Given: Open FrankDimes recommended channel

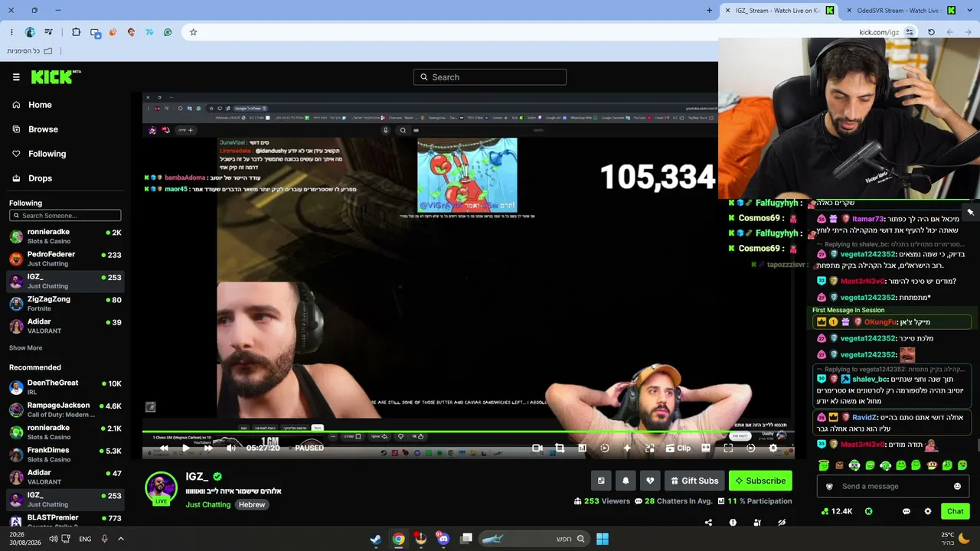Looking at the screenshot, I should click(65, 455).
